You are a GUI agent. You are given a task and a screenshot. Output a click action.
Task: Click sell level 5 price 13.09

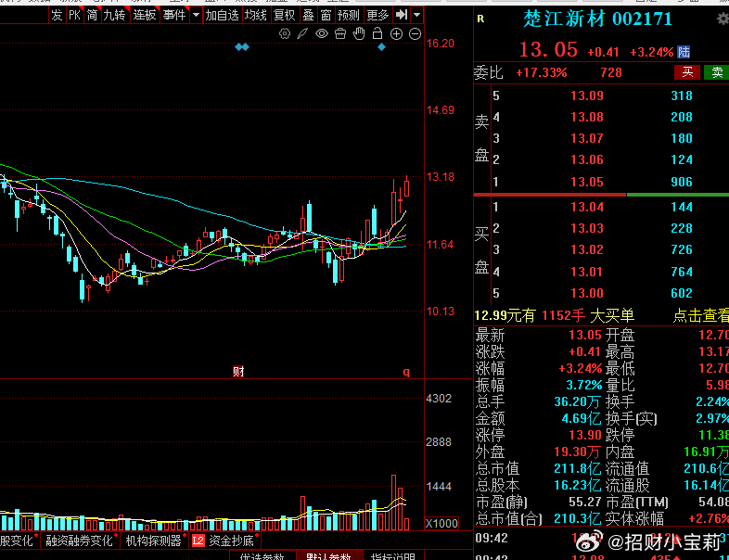[x=587, y=95]
